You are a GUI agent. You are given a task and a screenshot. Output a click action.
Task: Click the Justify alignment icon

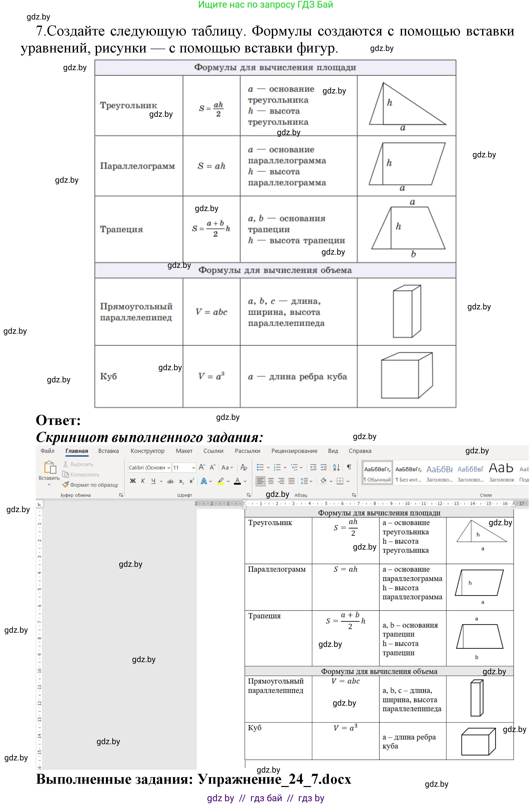tap(291, 481)
